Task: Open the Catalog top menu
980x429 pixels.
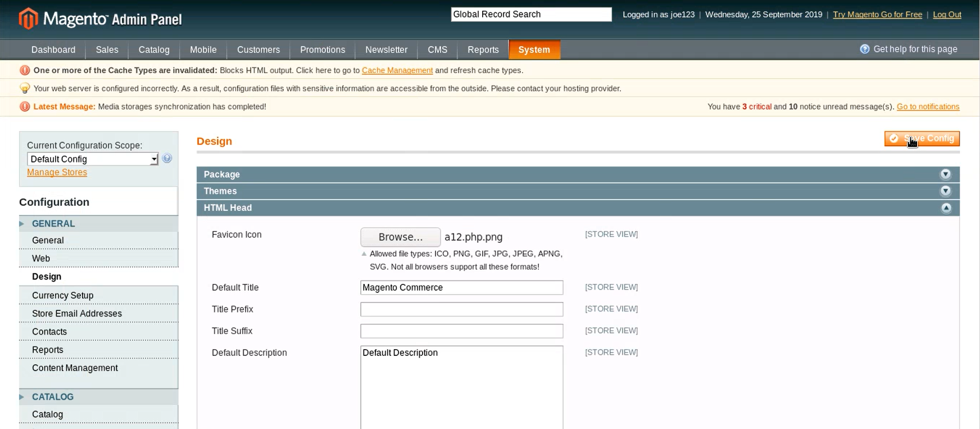Action: click(x=154, y=49)
